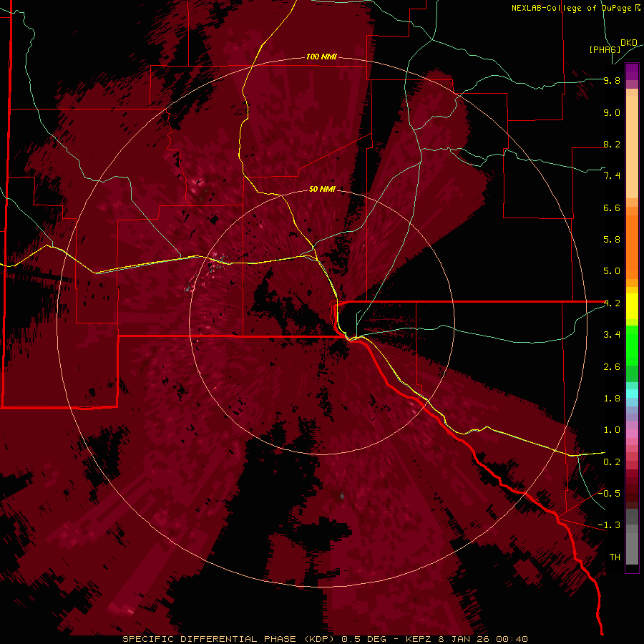Click the 6.6 value on the color scale
Viewport: 644px width, 644px height.
[612, 208]
